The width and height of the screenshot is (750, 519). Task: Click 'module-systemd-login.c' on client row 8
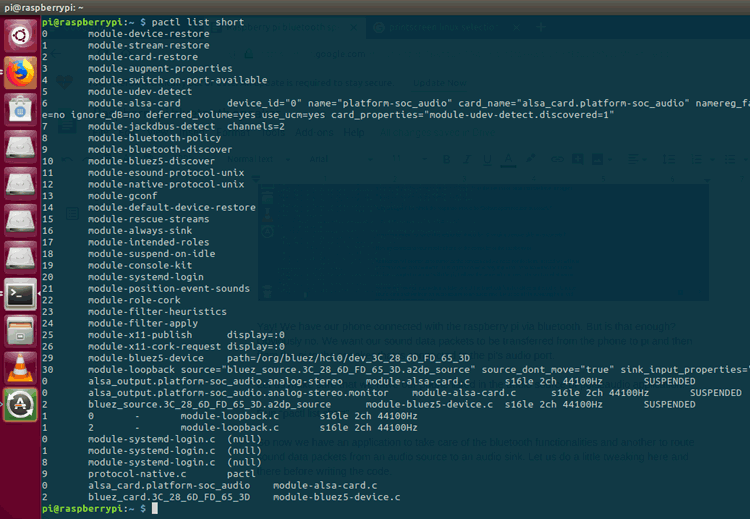[x=152, y=462]
